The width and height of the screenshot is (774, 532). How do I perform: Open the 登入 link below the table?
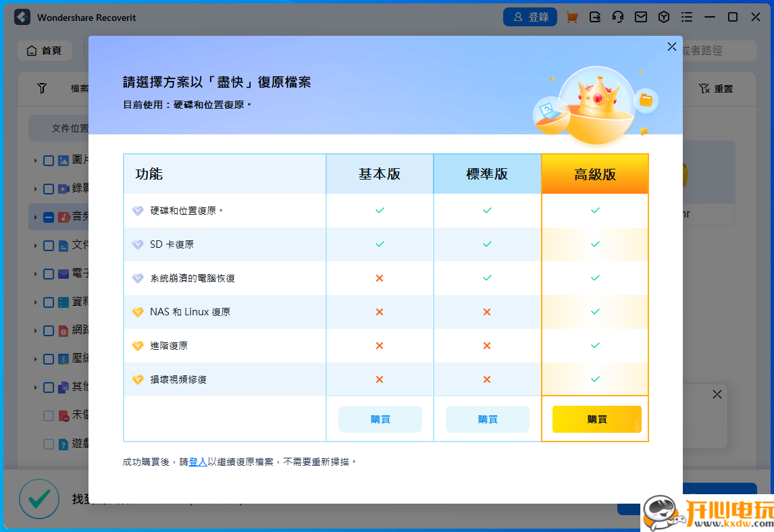197,462
